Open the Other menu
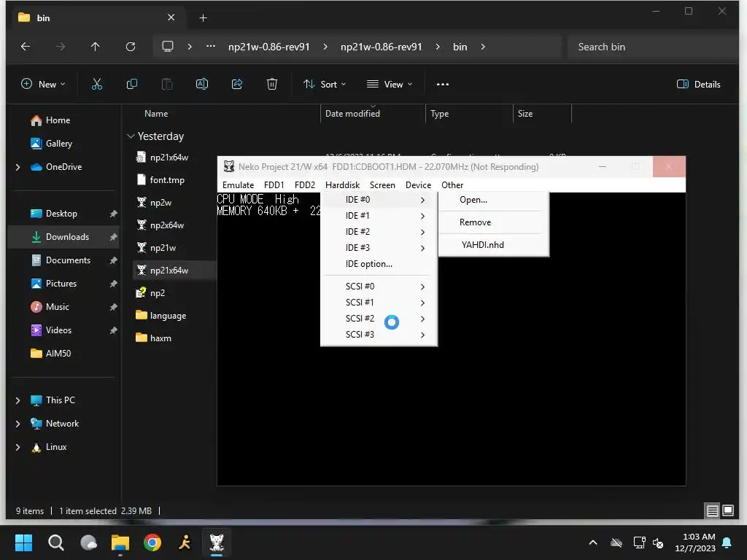Image resolution: width=747 pixels, height=560 pixels. (452, 184)
